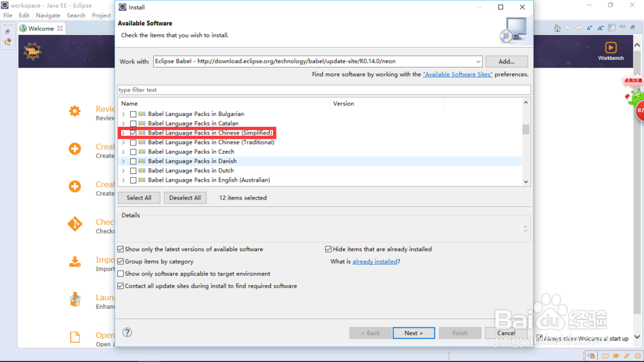Click the orange gear Review icon
The height and width of the screenshot is (362, 644).
[75, 111]
